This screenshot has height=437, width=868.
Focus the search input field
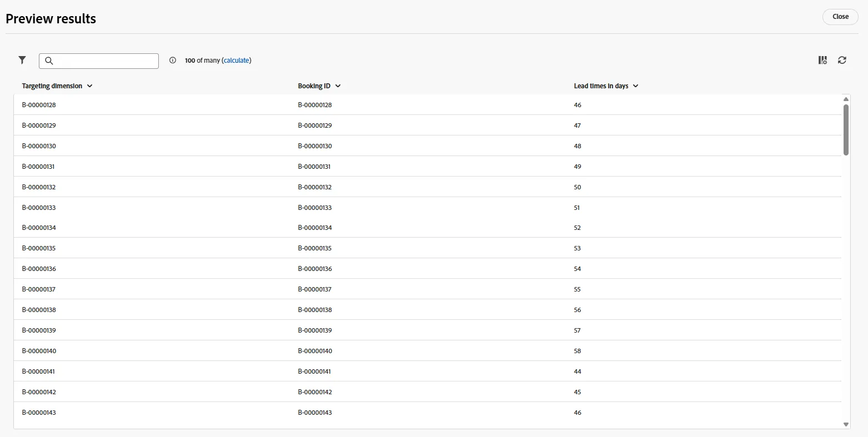tap(99, 61)
